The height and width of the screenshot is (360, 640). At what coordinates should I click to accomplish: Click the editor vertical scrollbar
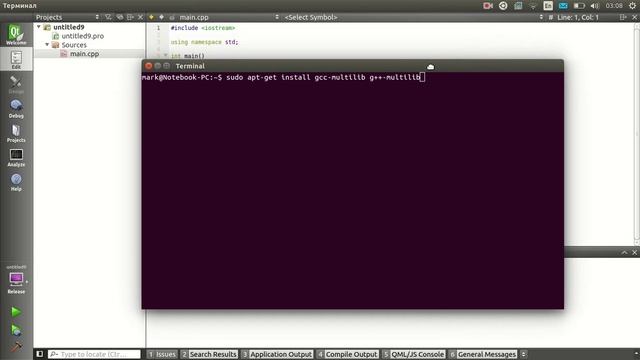[x=637, y=135]
